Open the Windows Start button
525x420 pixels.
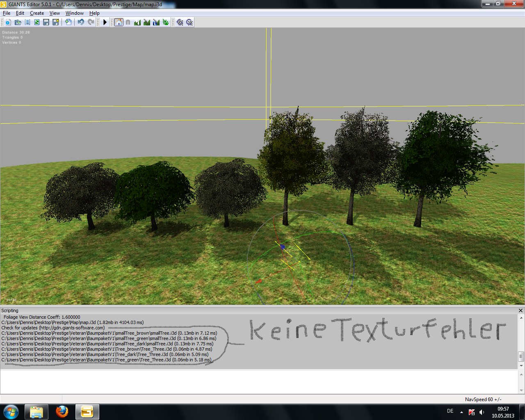[11, 411]
